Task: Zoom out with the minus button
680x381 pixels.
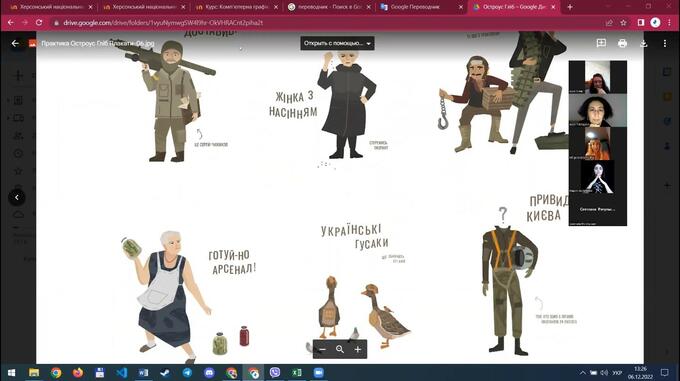Action: 322,349
